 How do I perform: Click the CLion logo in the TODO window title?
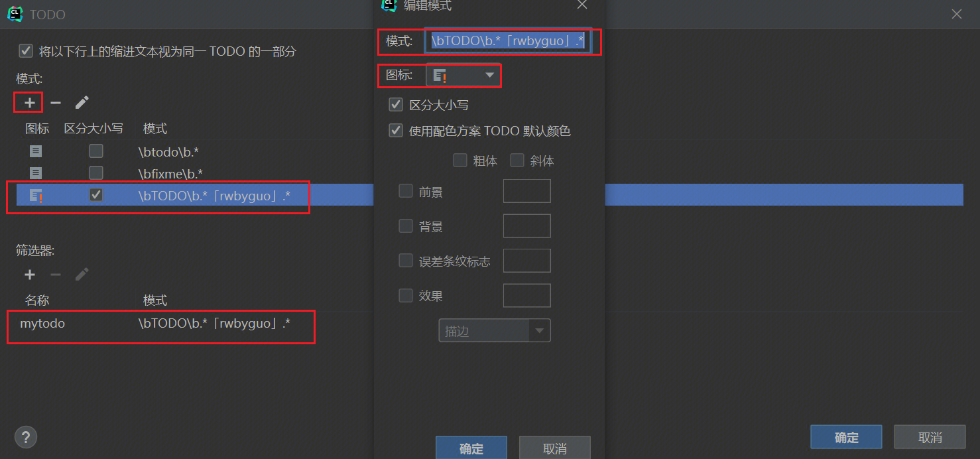15,13
